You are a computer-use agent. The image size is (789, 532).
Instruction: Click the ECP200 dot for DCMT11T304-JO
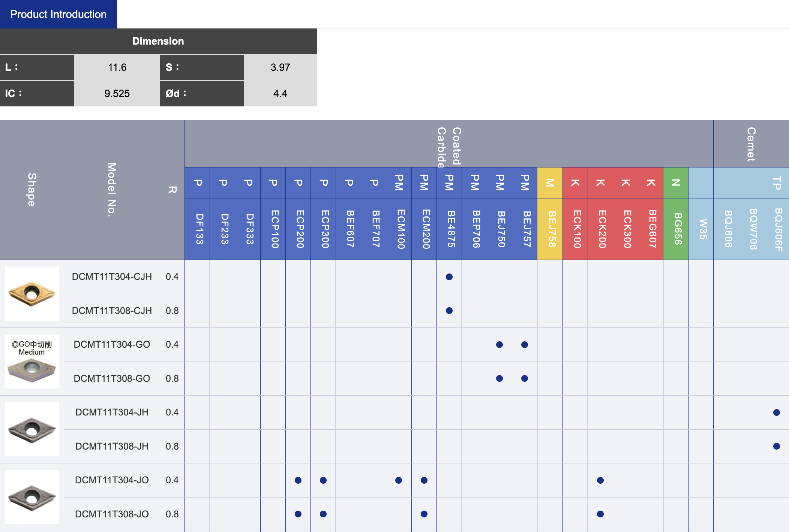pyautogui.click(x=298, y=480)
